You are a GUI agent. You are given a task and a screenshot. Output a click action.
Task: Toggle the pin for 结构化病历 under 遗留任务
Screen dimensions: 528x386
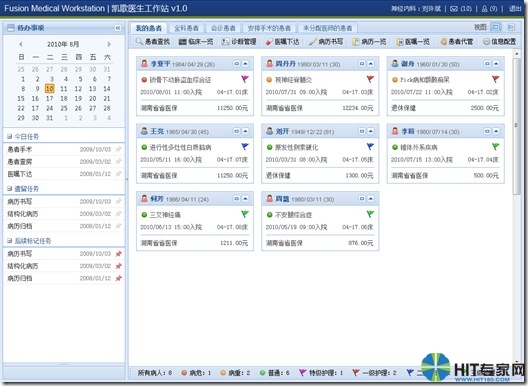118,214
